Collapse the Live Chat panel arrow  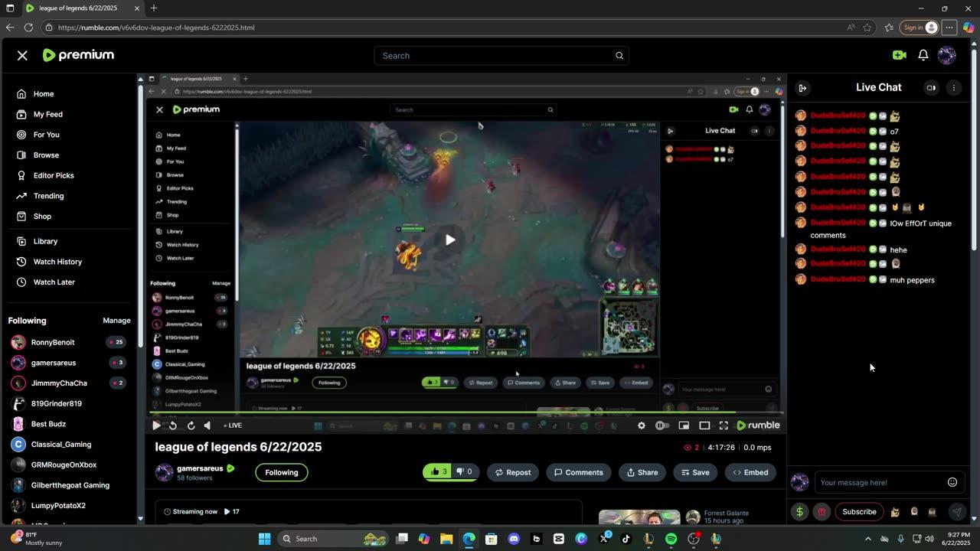click(x=802, y=88)
